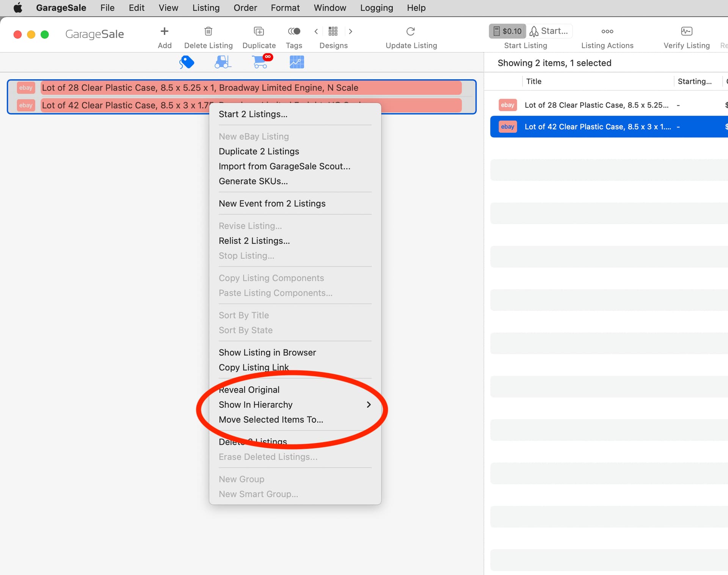728x575 pixels.
Task: Open the Apple menu
Action: tap(18, 8)
